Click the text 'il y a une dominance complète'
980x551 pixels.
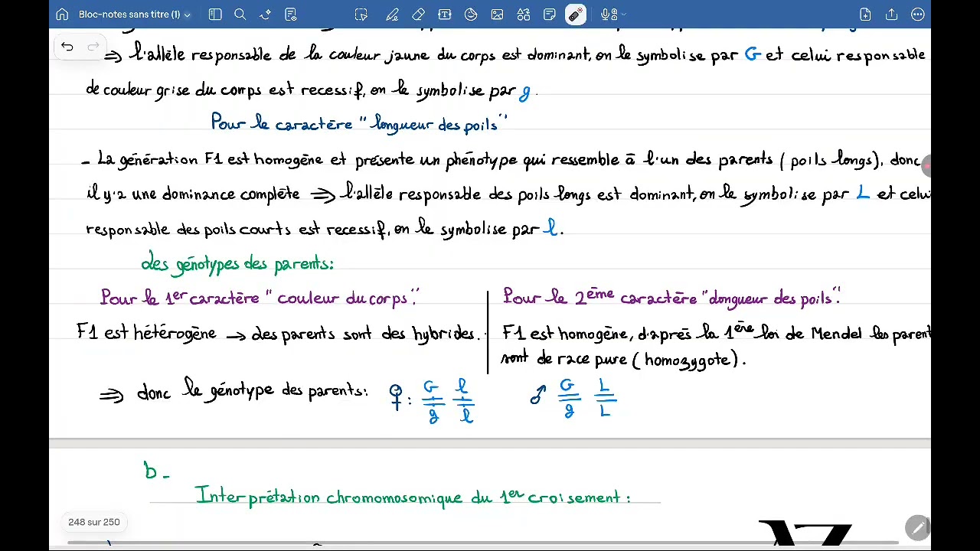pyautogui.click(x=193, y=194)
